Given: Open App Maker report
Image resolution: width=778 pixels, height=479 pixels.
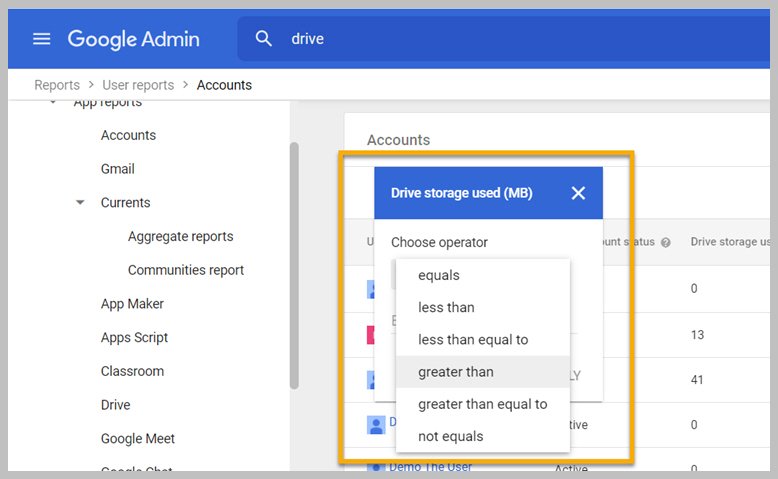Looking at the screenshot, I should pyautogui.click(x=132, y=304).
